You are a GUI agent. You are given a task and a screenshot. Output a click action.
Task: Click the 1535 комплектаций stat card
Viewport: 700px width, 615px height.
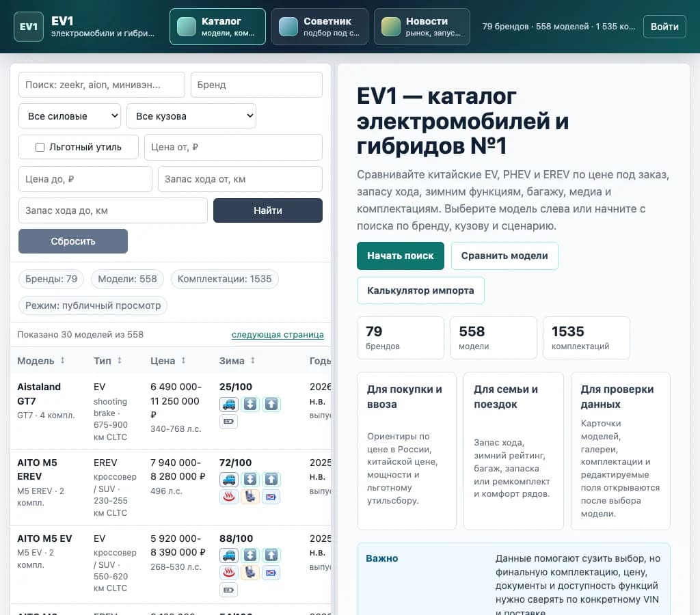(587, 338)
